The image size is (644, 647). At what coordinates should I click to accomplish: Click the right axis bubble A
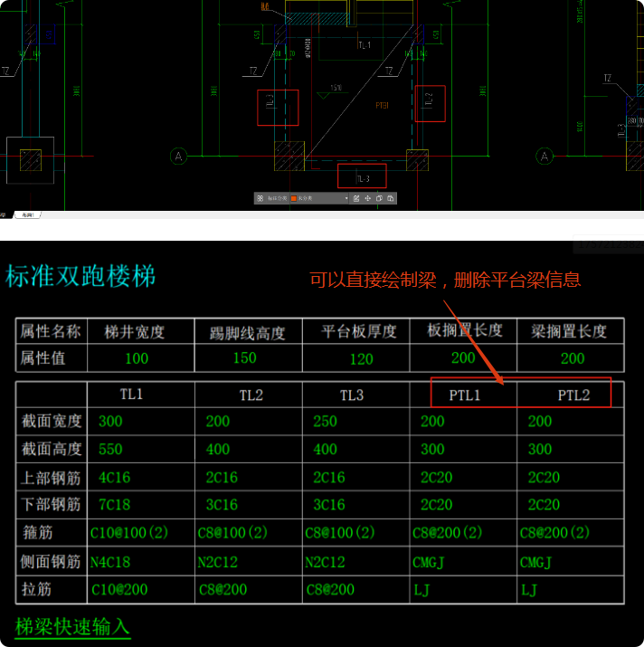click(545, 157)
